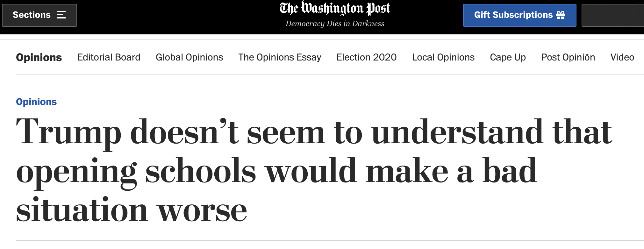Open The Opinions Essay
This screenshot has width=644, height=249.
(280, 57)
